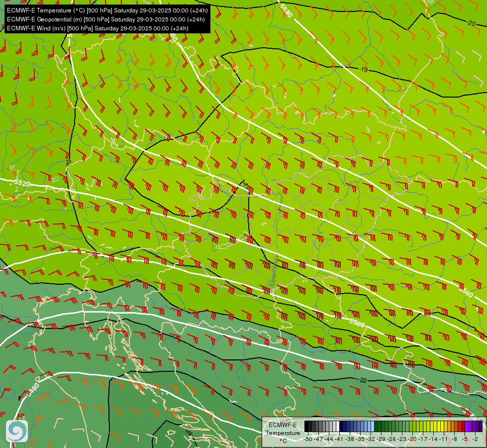Click the -17 value in the legend
The image size is (487, 448).
pyautogui.click(x=423, y=439)
